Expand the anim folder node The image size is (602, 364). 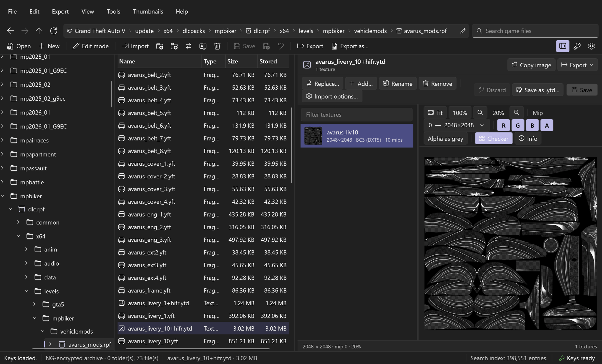click(26, 249)
